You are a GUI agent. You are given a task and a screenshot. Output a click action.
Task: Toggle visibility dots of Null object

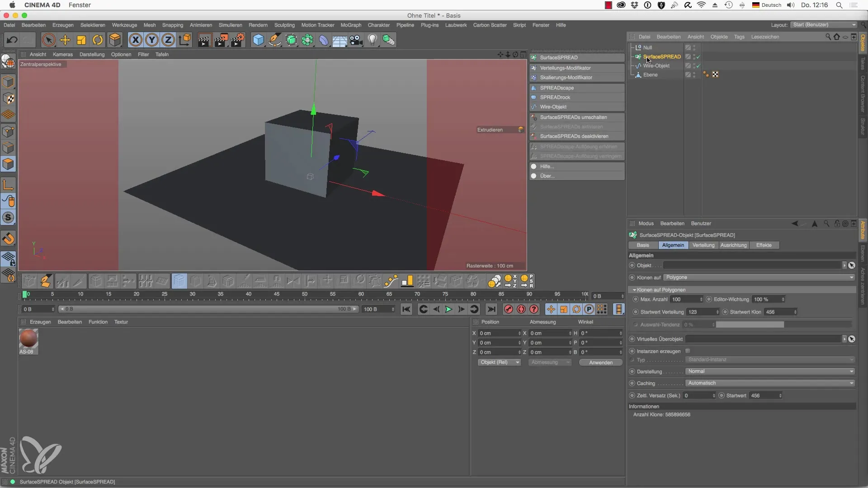(x=694, y=47)
